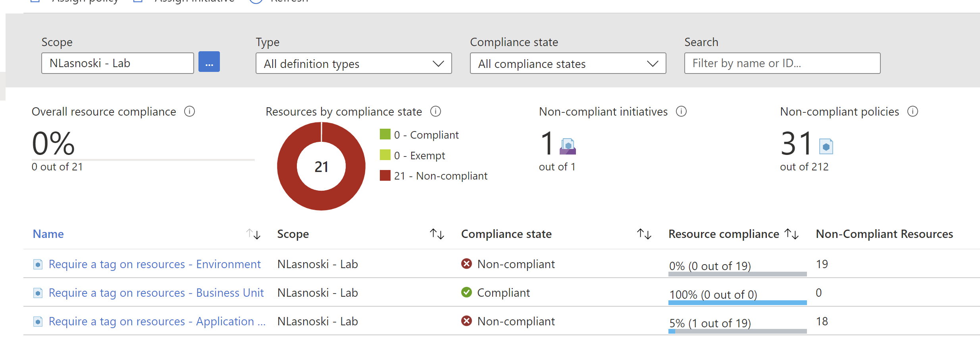This screenshot has width=980, height=344.
Task: Sort by Scope column arrows
Action: point(437,234)
